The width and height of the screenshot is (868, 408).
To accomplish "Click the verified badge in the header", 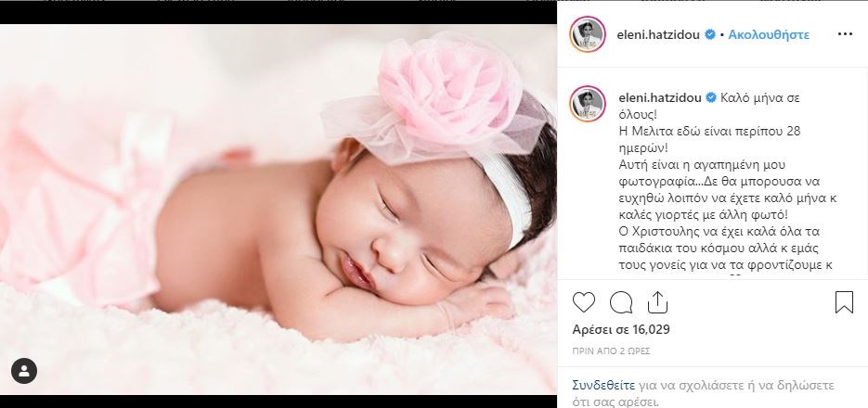I will [x=709, y=35].
